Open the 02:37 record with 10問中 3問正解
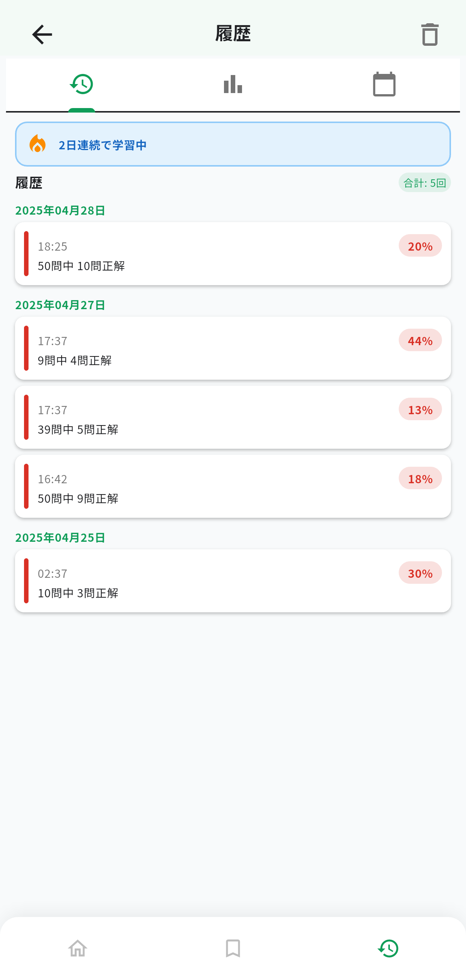 point(233,581)
